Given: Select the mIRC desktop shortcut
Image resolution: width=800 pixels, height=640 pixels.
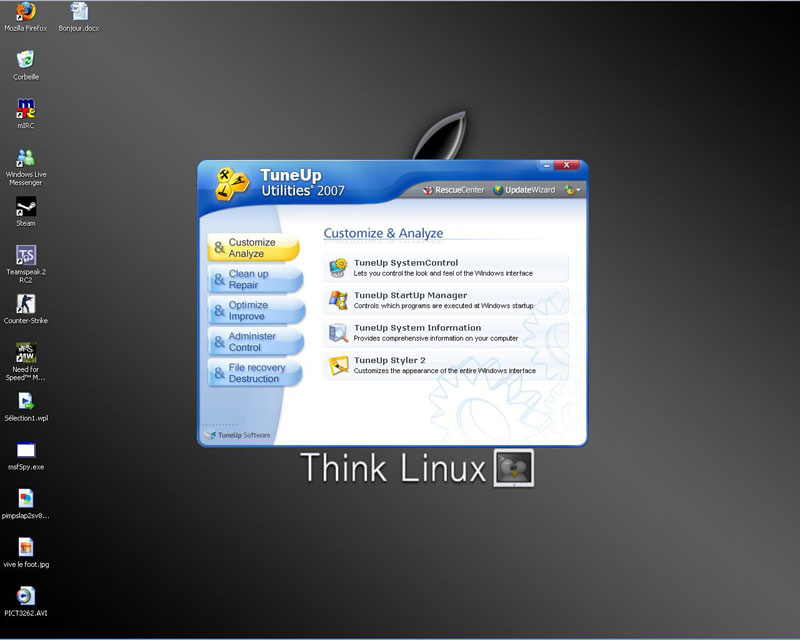Looking at the screenshot, I should [26, 114].
